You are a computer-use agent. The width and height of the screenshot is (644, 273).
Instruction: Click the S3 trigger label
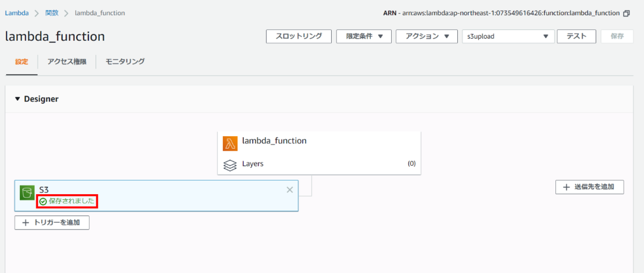click(x=44, y=190)
